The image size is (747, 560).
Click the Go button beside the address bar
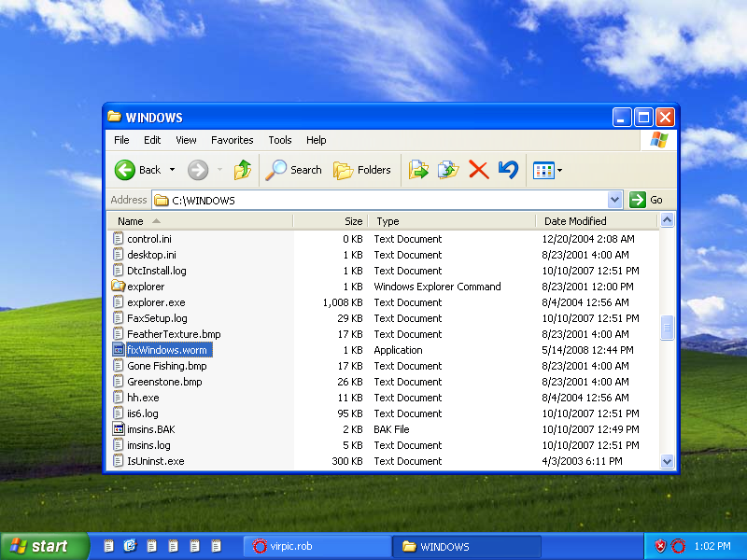(646, 200)
